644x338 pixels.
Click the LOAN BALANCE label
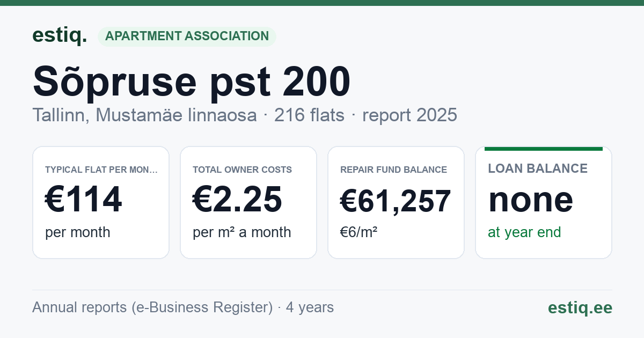click(538, 168)
